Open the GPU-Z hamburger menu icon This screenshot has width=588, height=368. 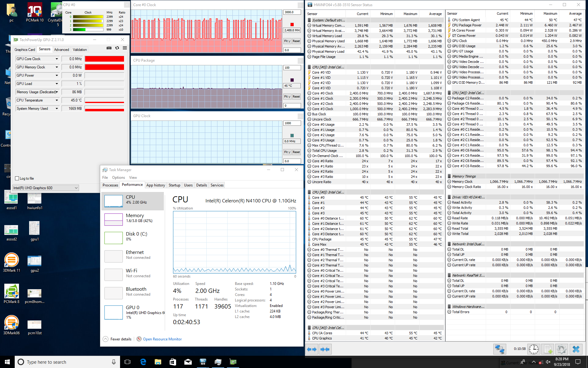(x=125, y=48)
